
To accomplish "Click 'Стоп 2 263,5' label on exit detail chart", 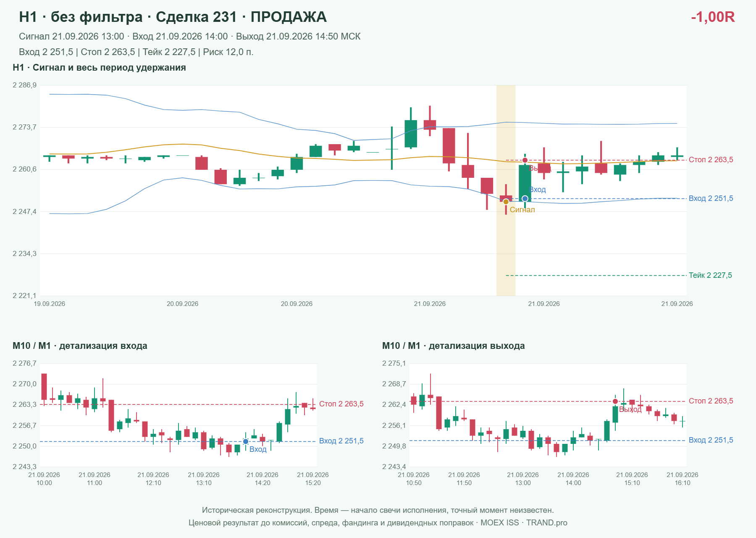I will tap(711, 401).
